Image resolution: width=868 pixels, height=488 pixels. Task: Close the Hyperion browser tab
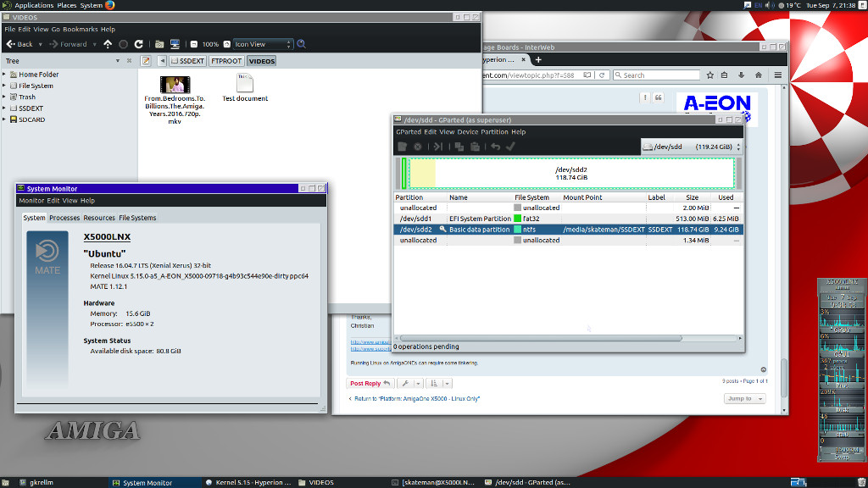pyautogui.click(x=524, y=60)
